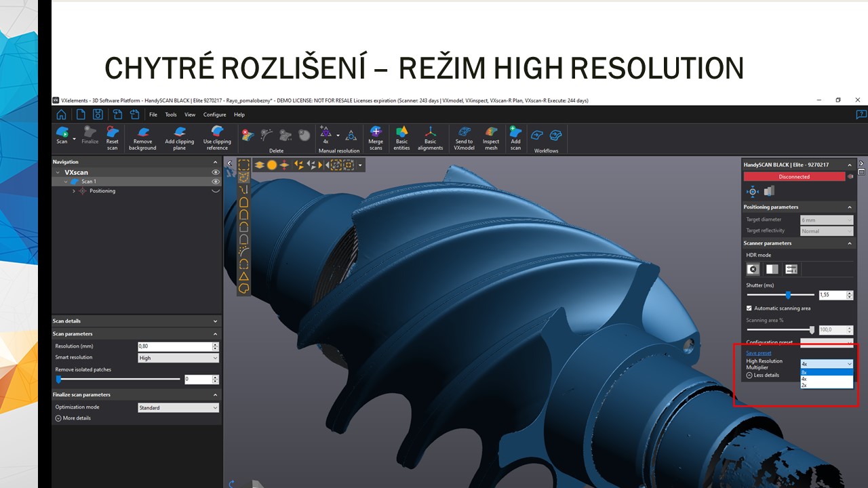Toggle visibility eye of VXscan node
The image size is (868, 488).
click(216, 172)
